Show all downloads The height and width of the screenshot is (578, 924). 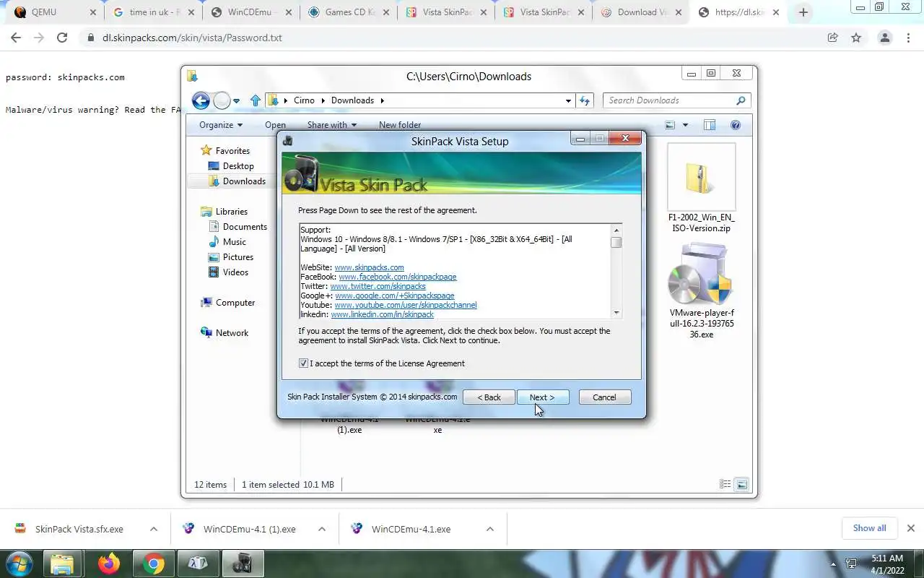pos(869,528)
